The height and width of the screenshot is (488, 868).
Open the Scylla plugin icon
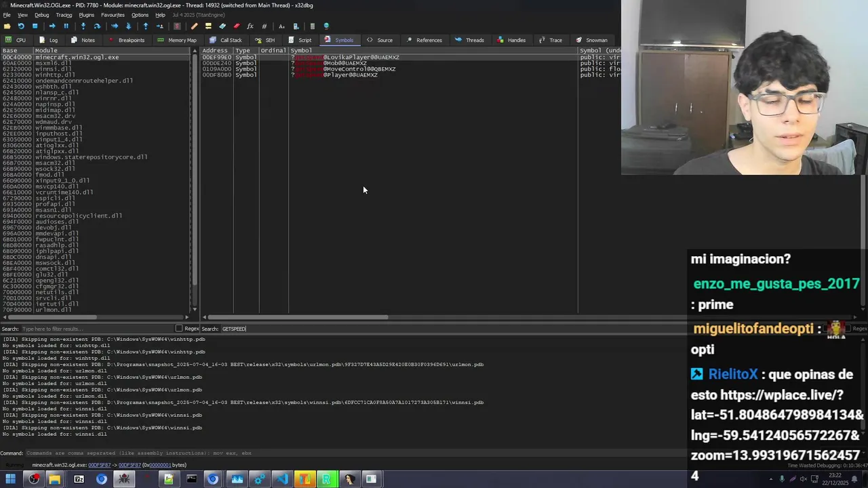(177, 26)
